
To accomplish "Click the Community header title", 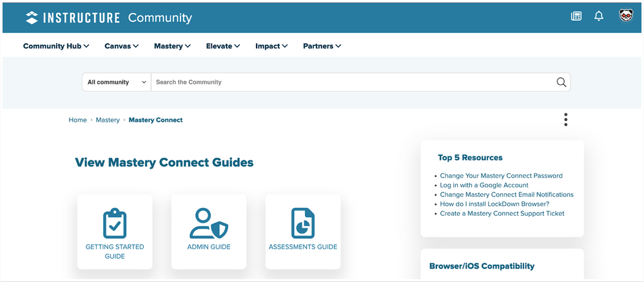I will (x=160, y=17).
